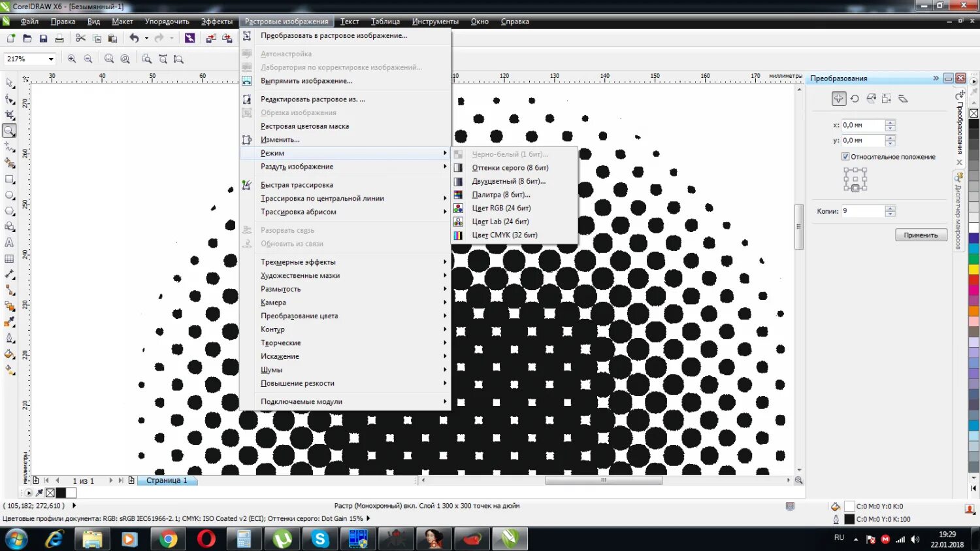Click 'Быстрая трассировка' menu entry
Screen dimensions: 980x551
(x=345, y=185)
